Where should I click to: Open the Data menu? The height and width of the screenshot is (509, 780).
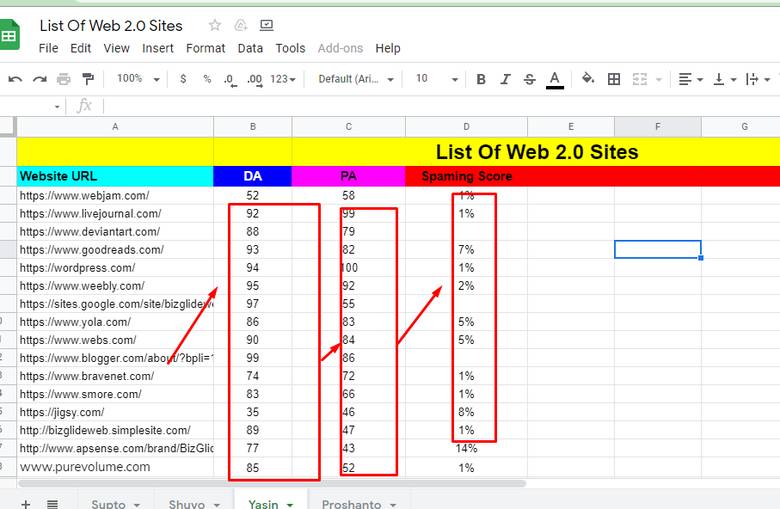coord(250,48)
